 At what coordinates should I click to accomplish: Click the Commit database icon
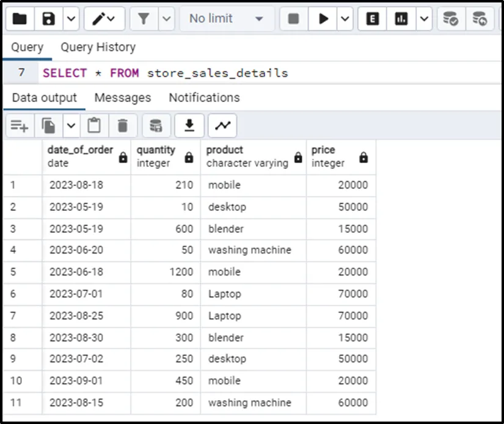tap(450, 19)
